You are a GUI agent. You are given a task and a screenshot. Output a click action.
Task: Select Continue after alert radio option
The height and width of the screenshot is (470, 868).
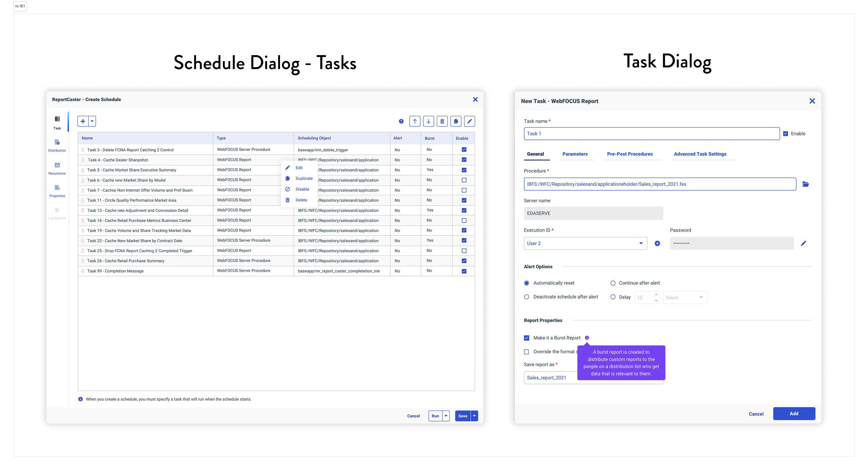pos(613,283)
